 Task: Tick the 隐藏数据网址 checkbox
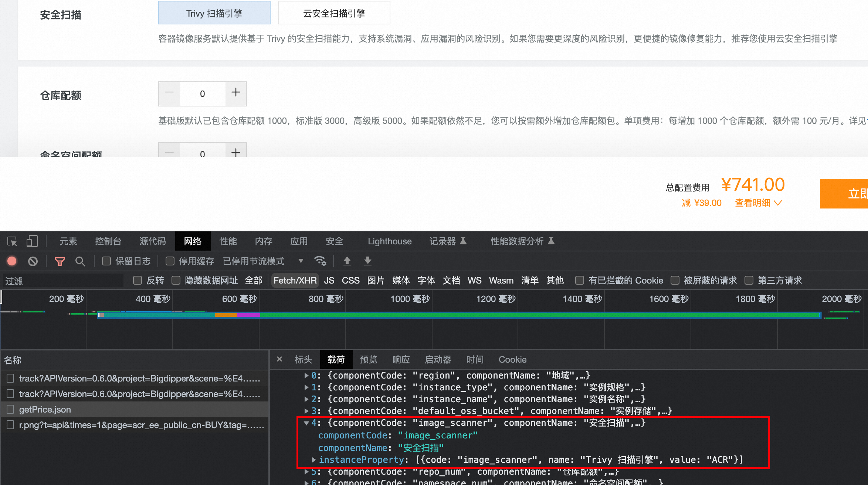(x=176, y=280)
